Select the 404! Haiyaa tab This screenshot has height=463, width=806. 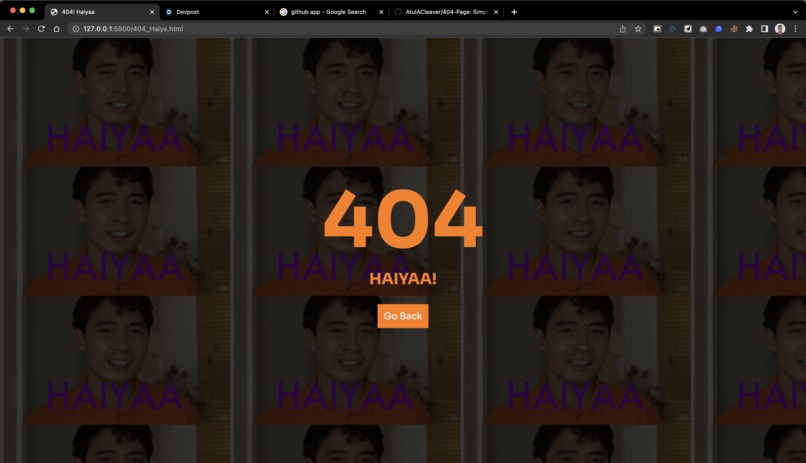pos(102,12)
